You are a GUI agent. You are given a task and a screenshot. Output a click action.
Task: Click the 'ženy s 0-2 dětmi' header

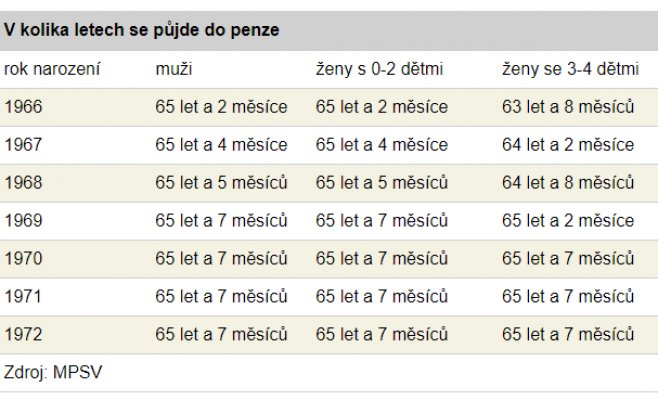pos(379,69)
